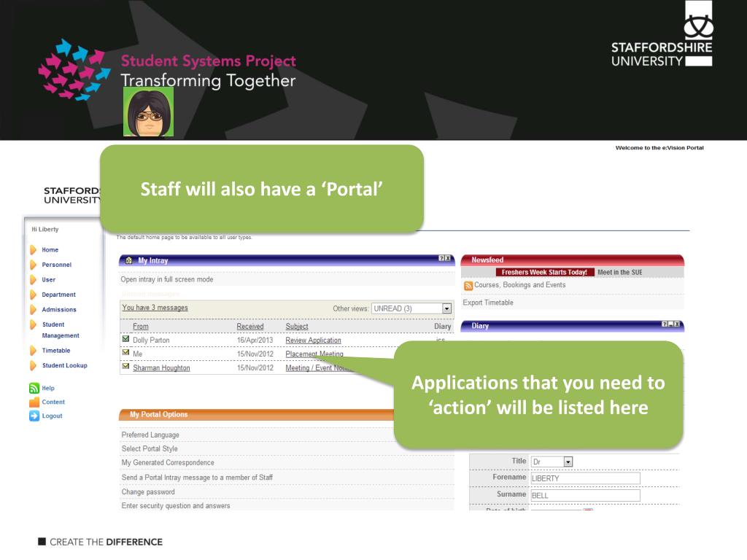Click the Surname field containing BELL

click(586, 495)
